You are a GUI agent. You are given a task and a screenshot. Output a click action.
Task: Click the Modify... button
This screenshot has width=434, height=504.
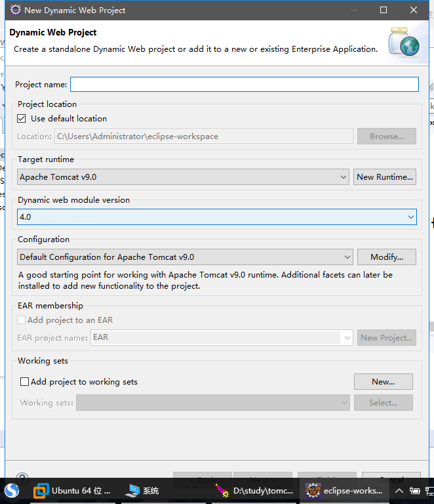(387, 257)
